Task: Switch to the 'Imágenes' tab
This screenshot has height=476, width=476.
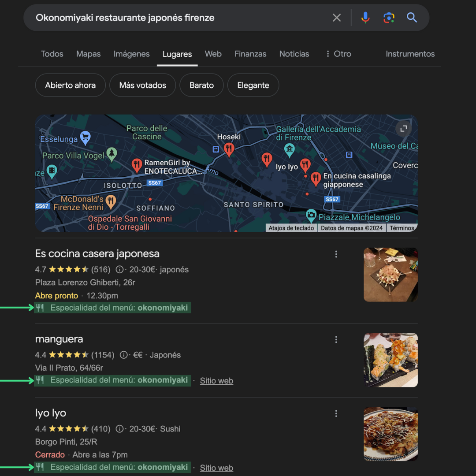Action: click(131, 54)
